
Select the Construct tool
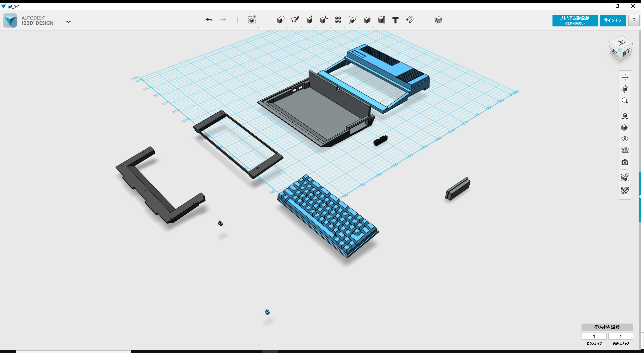(x=309, y=20)
